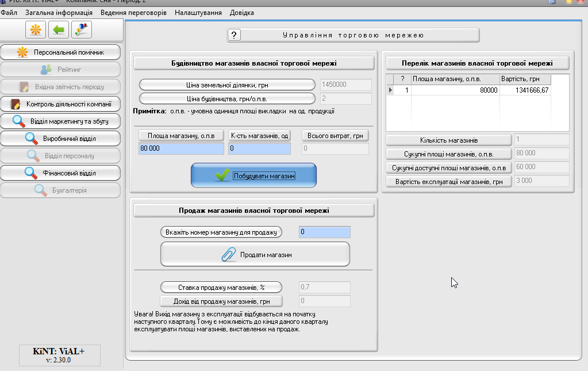Open Контроль діяльності компанії
588x371 pixels.
pos(60,104)
